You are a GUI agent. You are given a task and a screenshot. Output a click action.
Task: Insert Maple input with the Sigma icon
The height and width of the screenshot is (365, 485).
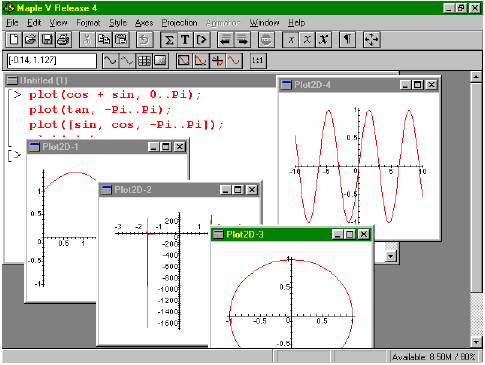pyautogui.click(x=169, y=40)
